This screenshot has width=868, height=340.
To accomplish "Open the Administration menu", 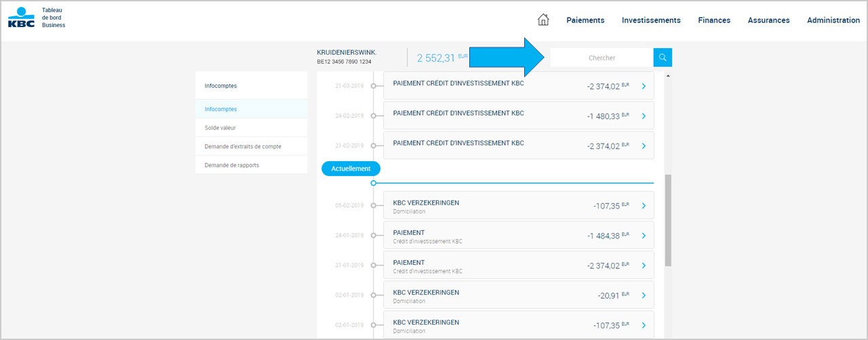I will 833,20.
